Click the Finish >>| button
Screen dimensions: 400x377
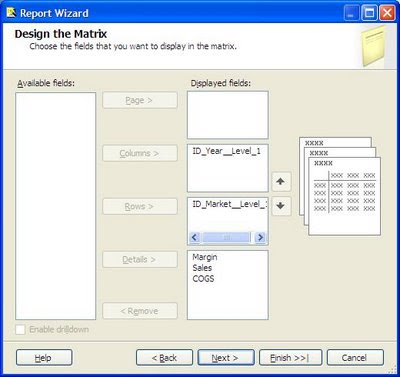click(x=290, y=358)
